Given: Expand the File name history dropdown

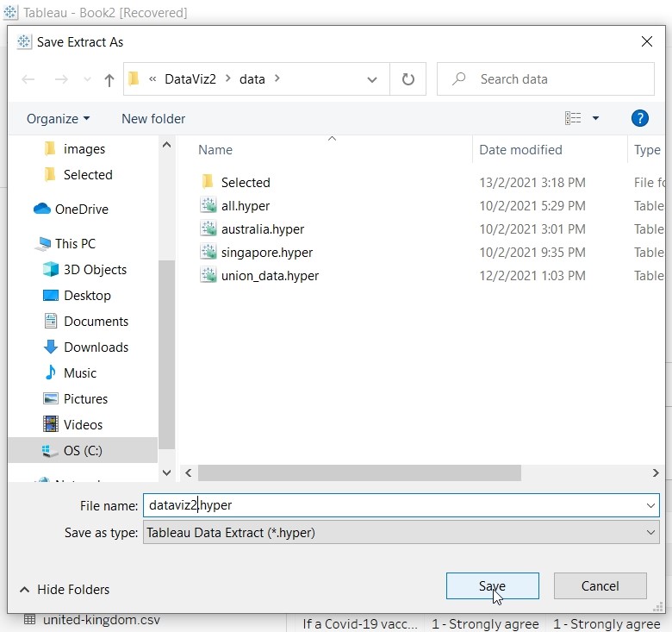Looking at the screenshot, I should click(x=651, y=505).
